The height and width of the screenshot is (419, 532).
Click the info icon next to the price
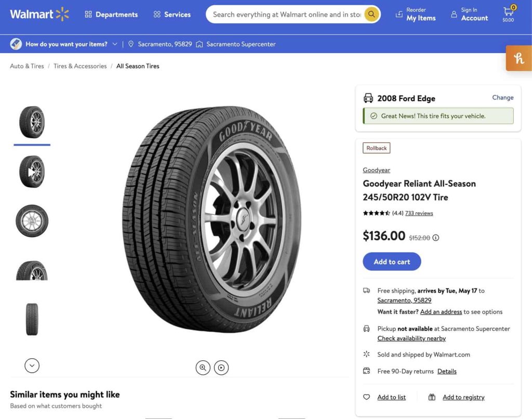pos(435,237)
